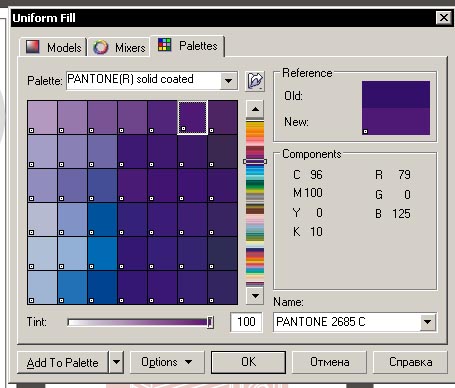Click the Uniform Fill title bar text

[44, 18]
